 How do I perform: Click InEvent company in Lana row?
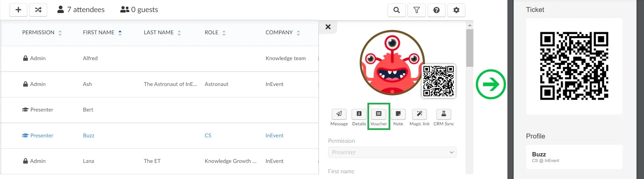pyautogui.click(x=274, y=161)
